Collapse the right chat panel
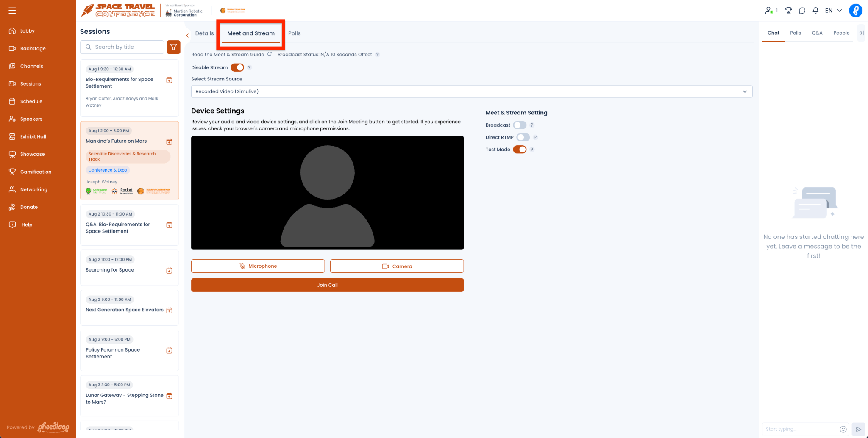This screenshot has width=868, height=438. [861, 33]
